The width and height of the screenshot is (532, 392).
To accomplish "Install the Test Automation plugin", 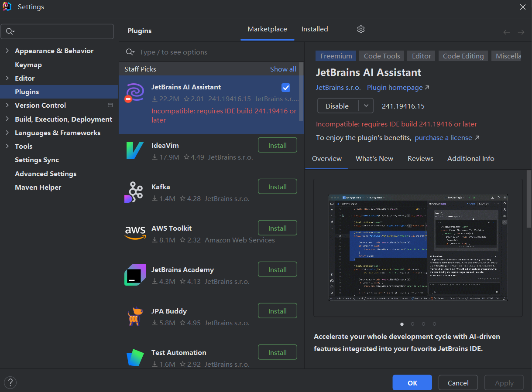I will [277, 352].
